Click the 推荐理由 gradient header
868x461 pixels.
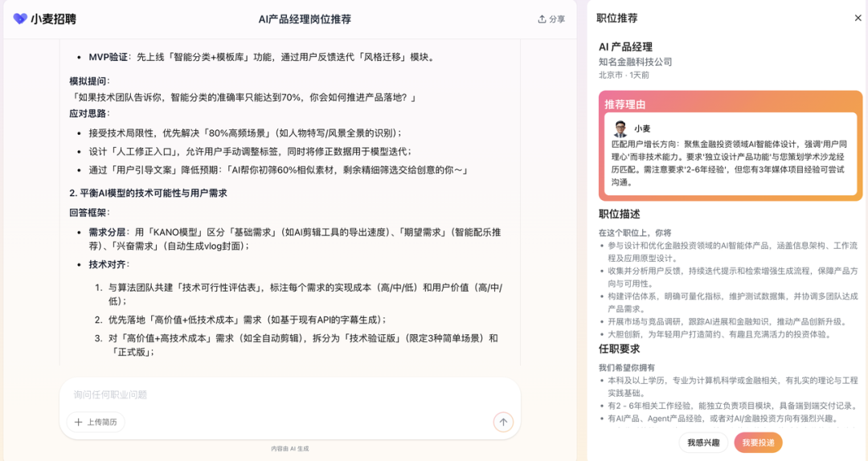[625, 104]
